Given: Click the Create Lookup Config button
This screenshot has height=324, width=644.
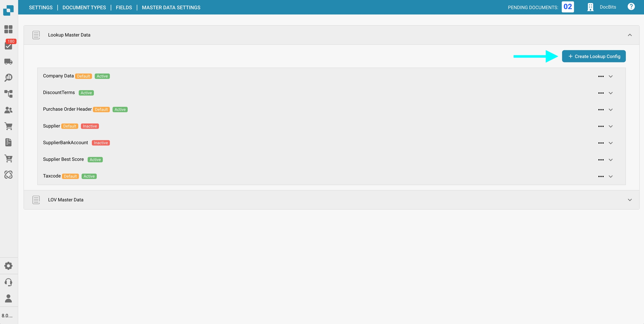Looking at the screenshot, I should click(594, 56).
